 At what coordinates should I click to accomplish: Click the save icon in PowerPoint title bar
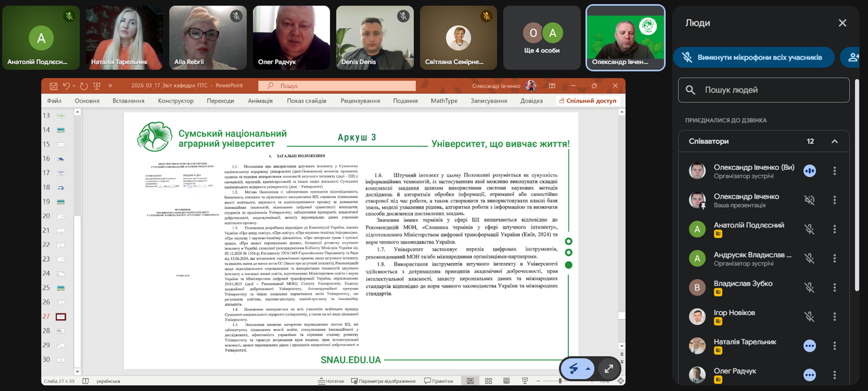click(x=53, y=86)
